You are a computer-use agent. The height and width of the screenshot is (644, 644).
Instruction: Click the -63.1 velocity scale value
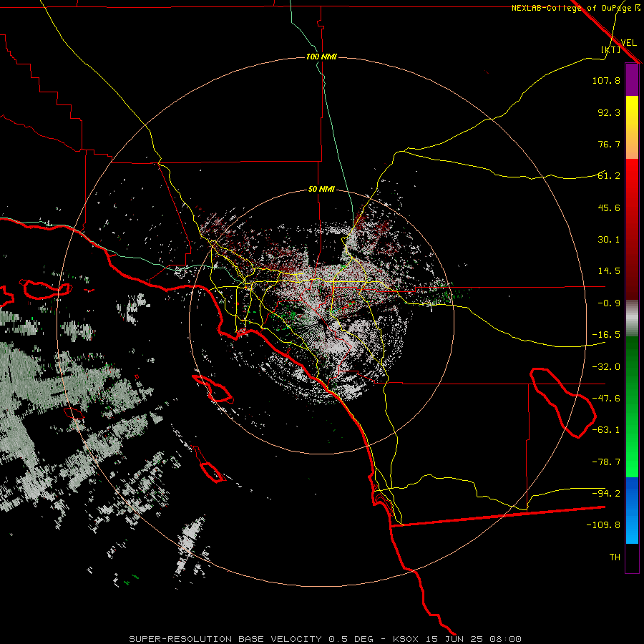(x=606, y=430)
